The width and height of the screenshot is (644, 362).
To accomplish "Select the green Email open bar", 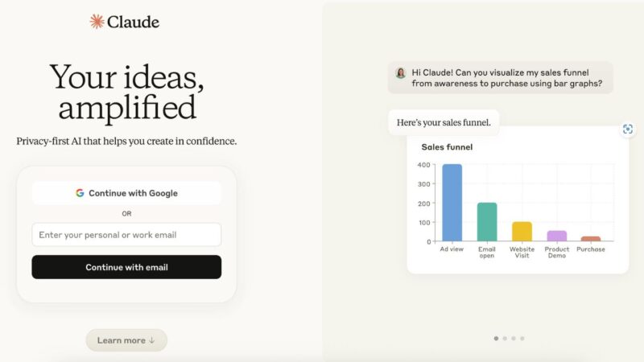I will [x=487, y=221].
